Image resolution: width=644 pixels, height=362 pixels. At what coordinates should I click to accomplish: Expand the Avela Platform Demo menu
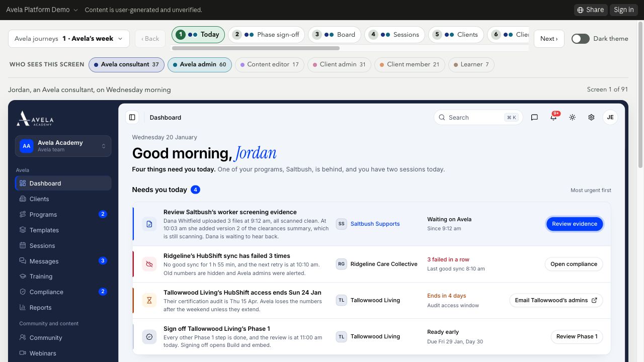pos(42,10)
